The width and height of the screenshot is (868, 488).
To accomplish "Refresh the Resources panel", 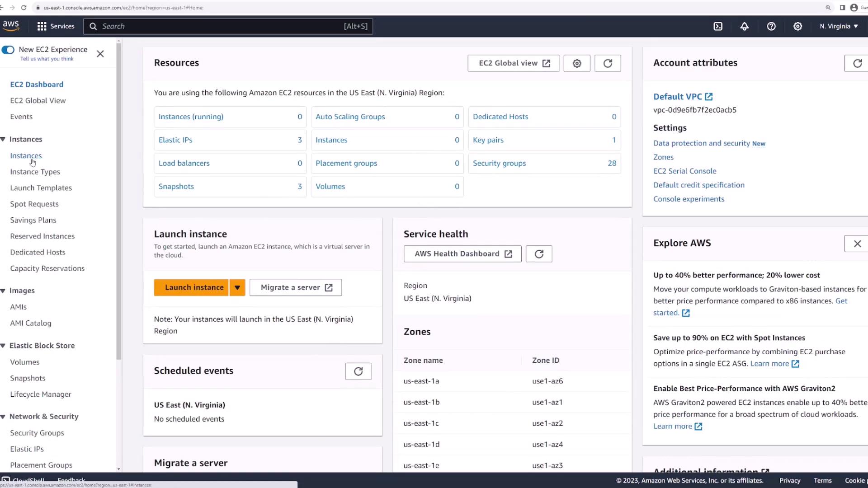I will (607, 63).
